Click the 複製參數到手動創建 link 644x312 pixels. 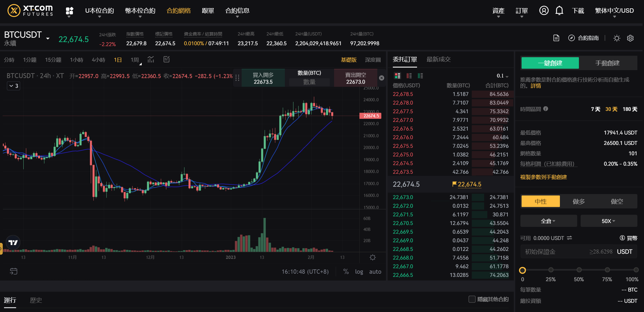pyautogui.click(x=543, y=177)
